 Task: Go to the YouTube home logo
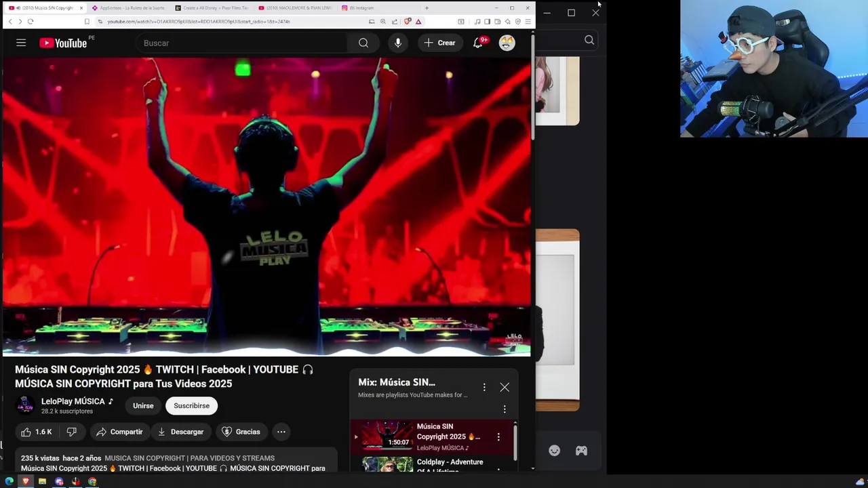63,43
